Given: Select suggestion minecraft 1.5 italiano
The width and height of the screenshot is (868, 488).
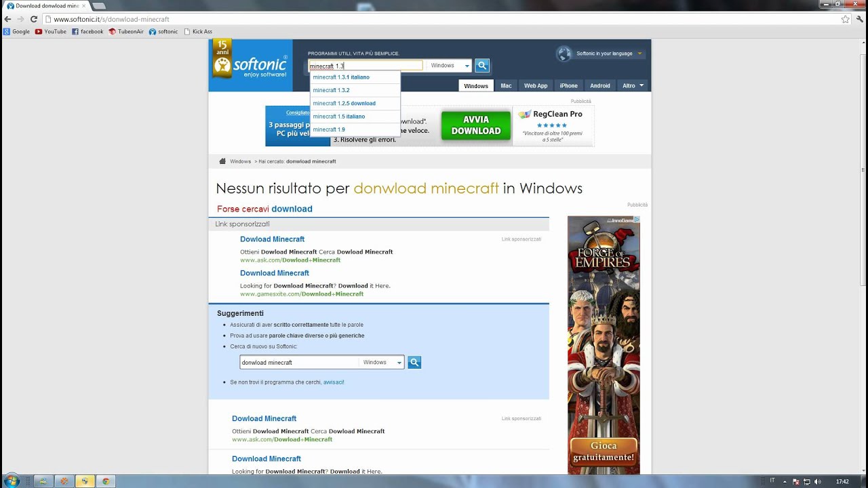Looking at the screenshot, I should tap(355, 117).
